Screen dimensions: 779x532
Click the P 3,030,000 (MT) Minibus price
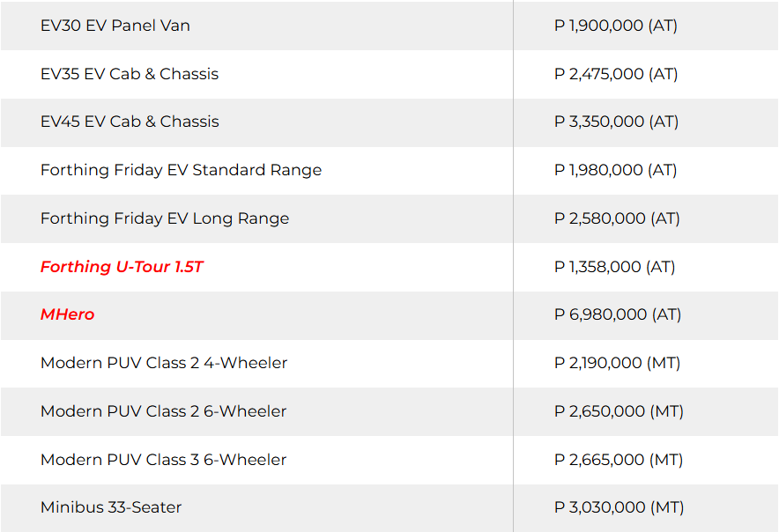coord(619,507)
